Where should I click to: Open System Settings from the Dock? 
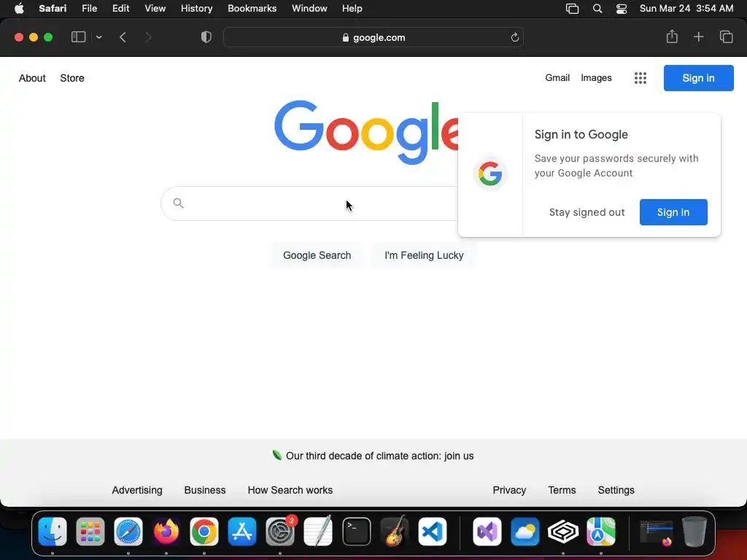[280, 532]
